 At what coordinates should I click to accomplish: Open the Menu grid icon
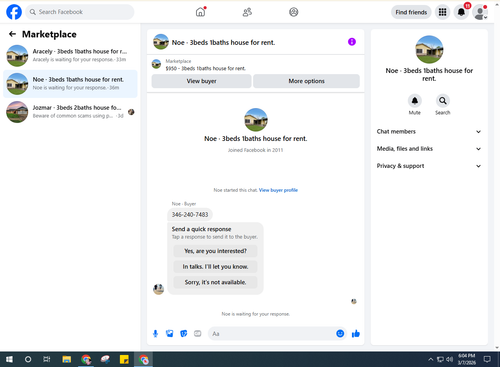(x=442, y=12)
